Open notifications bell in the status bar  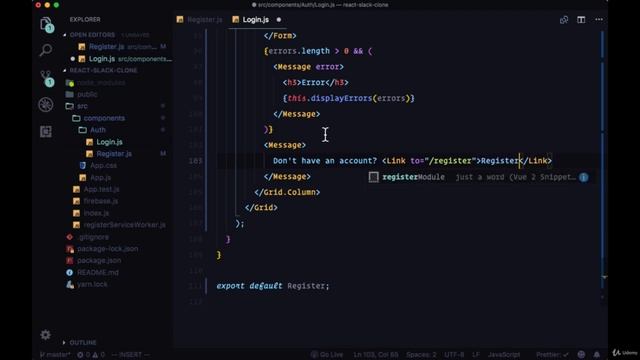coord(597,354)
